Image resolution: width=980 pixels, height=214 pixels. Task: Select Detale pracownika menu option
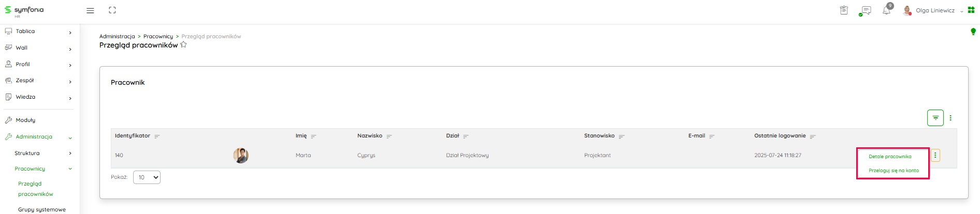pyautogui.click(x=890, y=157)
